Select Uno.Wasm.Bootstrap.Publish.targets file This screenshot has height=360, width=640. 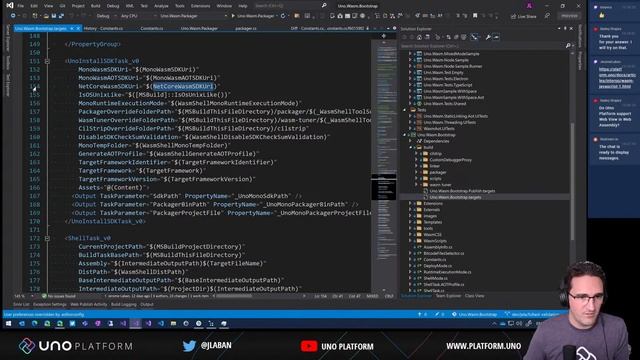(x=462, y=191)
